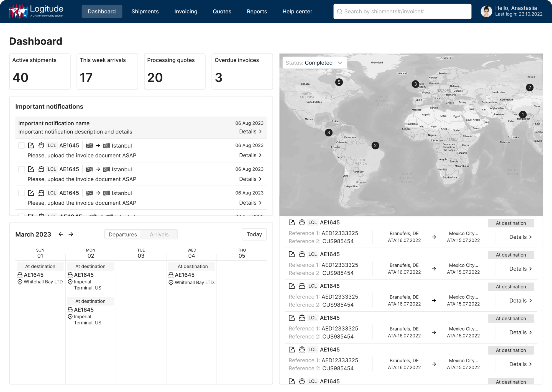Open Shipments menu

coord(145,11)
